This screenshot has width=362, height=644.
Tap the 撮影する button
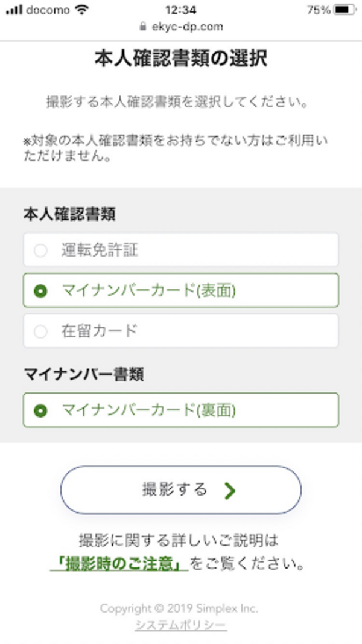coord(180,490)
